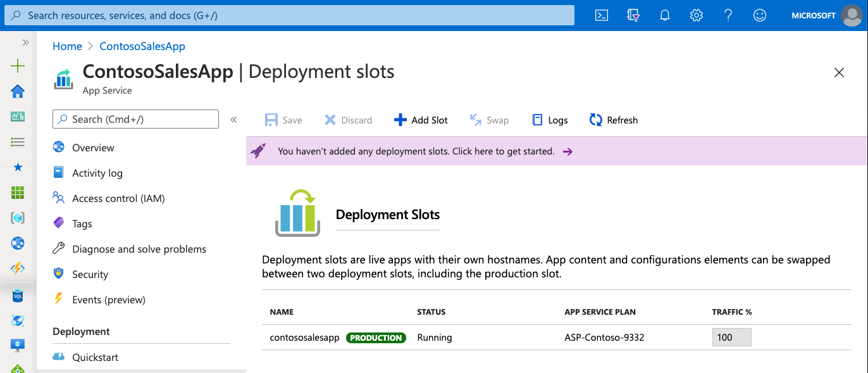Click the Swap toolbar button
Screen dimensions: 868x373
click(x=489, y=120)
